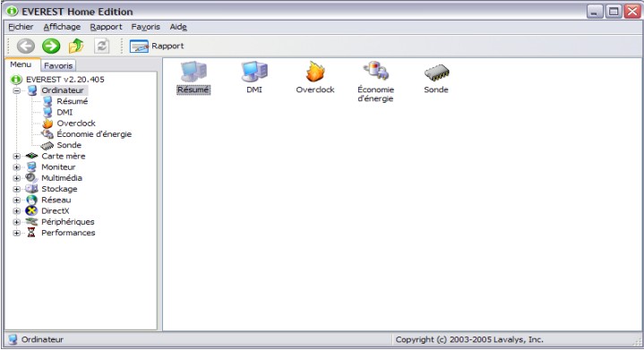Open the Rapport toolbar button

tap(157, 46)
